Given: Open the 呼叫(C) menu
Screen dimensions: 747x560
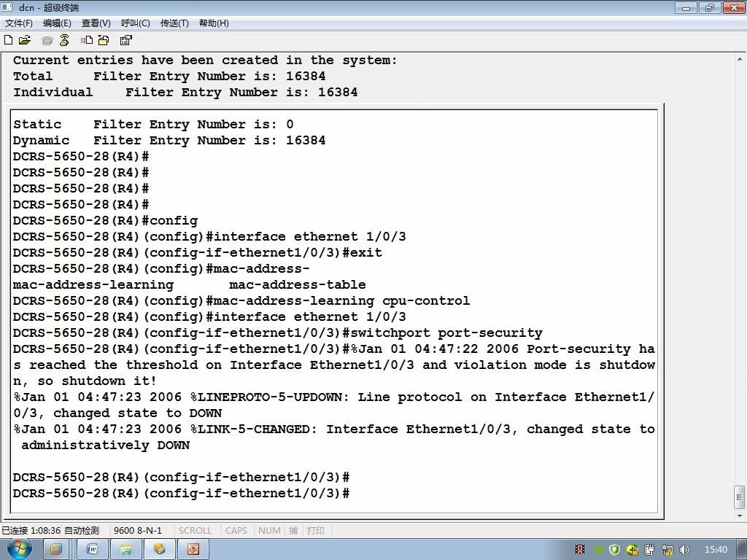Looking at the screenshot, I should point(135,23).
